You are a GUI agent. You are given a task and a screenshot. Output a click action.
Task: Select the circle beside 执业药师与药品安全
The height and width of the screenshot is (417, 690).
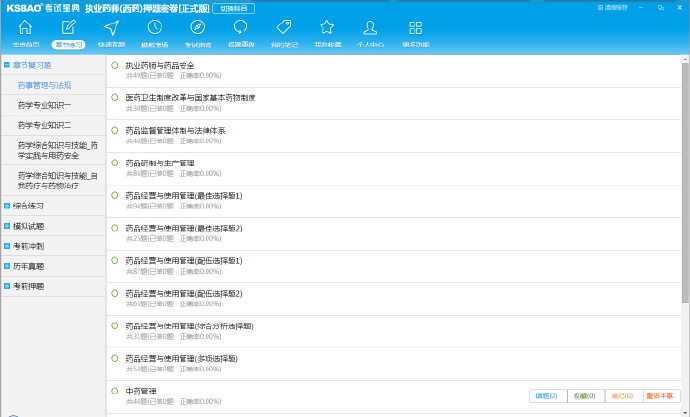(x=115, y=65)
